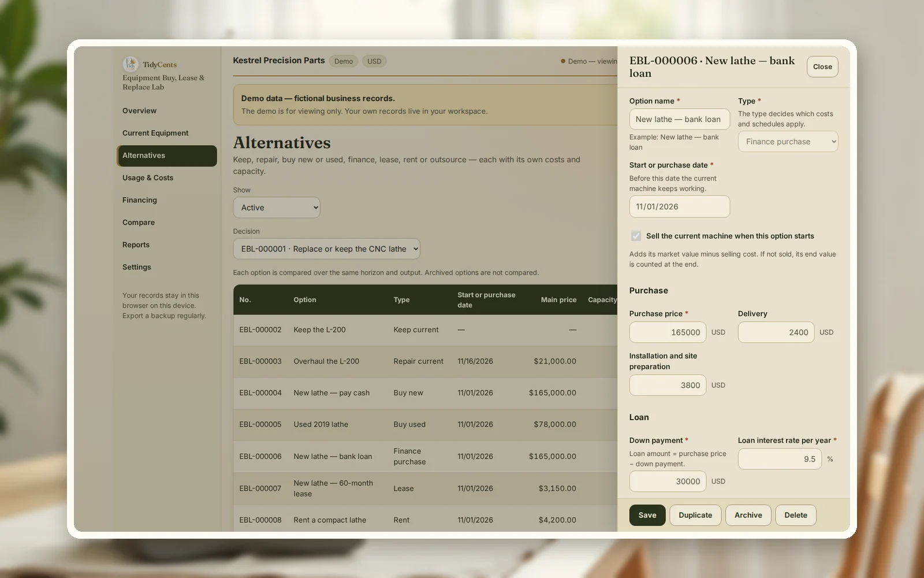Select Alternatives in the sidebar
The height and width of the screenshot is (578, 924).
point(167,155)
